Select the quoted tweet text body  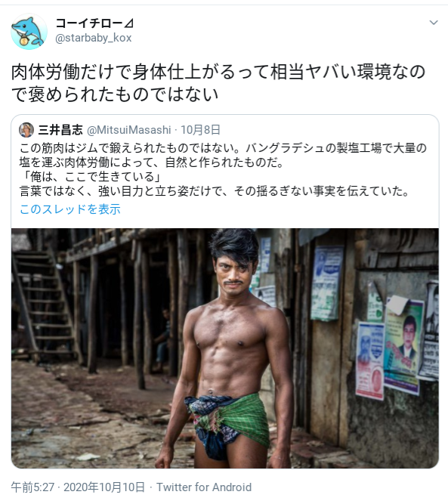(x=223, y=170)
